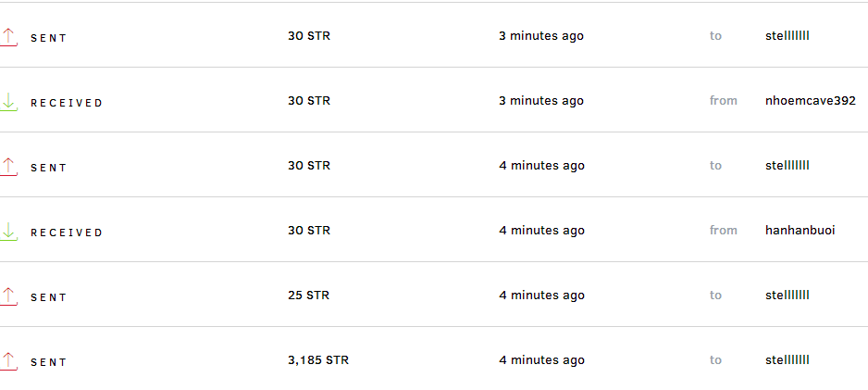Click the timestamp on the 25 STR row

(541, 295)
